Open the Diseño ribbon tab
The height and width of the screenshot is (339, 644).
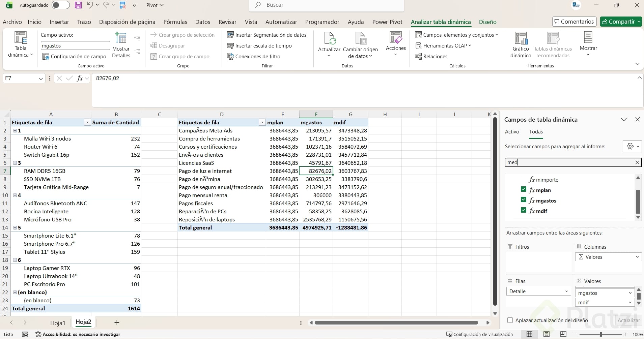[487, 22]
